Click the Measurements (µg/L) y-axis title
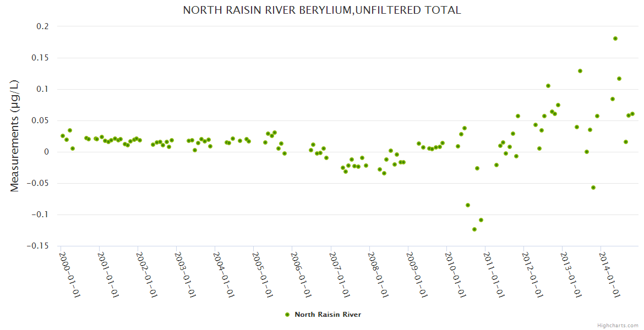Viewport: 644px width, 330px height. tap(15, 136)
